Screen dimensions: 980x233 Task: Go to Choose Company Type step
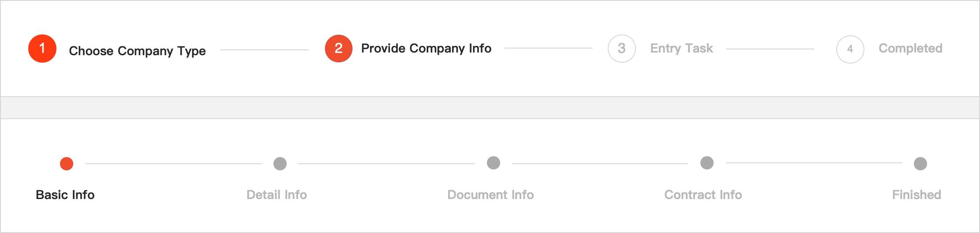click(137, 51)
